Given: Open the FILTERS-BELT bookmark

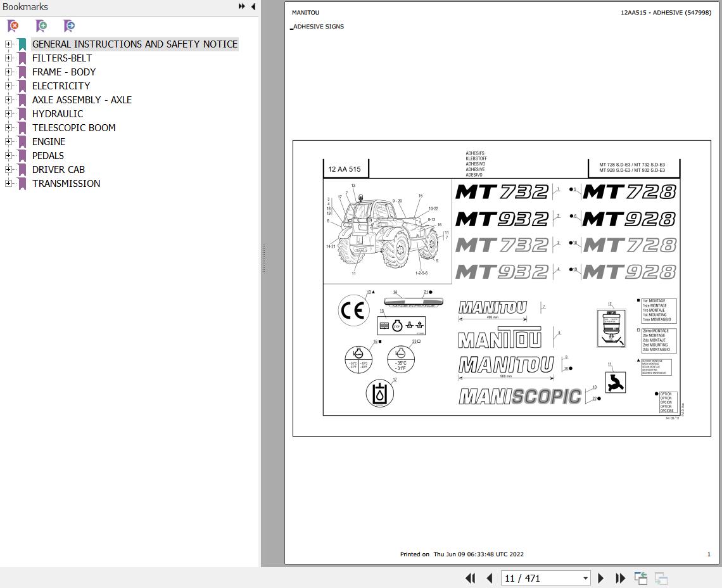Looking at the screenshot, I should (x=62, y=58).
